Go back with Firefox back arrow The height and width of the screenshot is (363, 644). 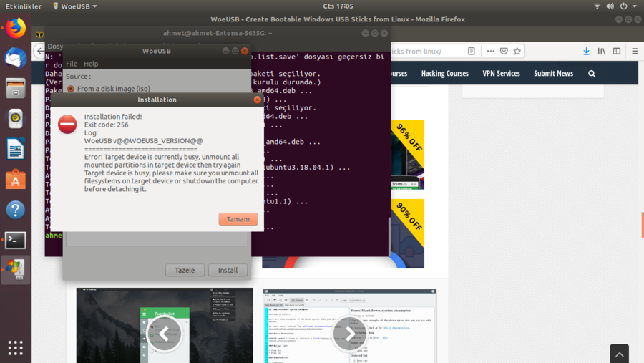39,52
